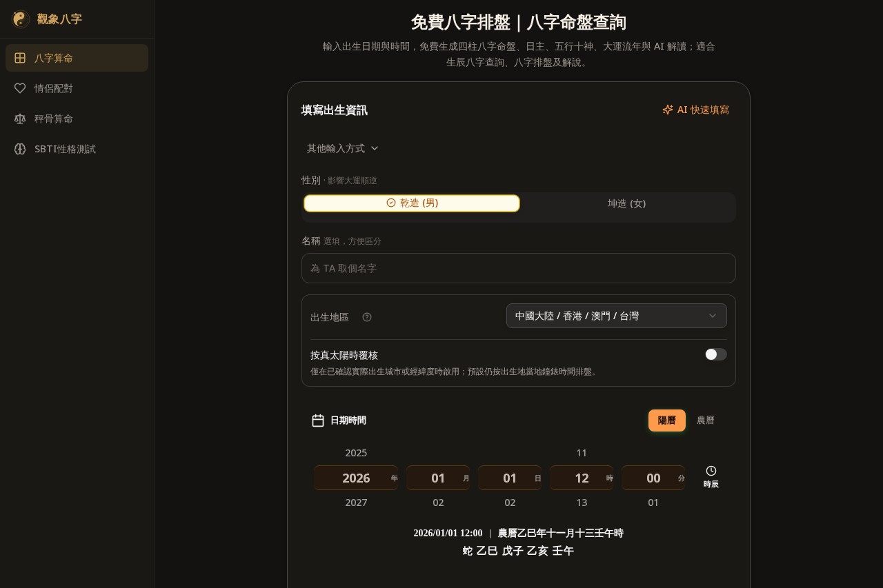This screenshot has width=883, height=588.
Task: Click the clock 時辰 icon
Action: coord(711,471)
